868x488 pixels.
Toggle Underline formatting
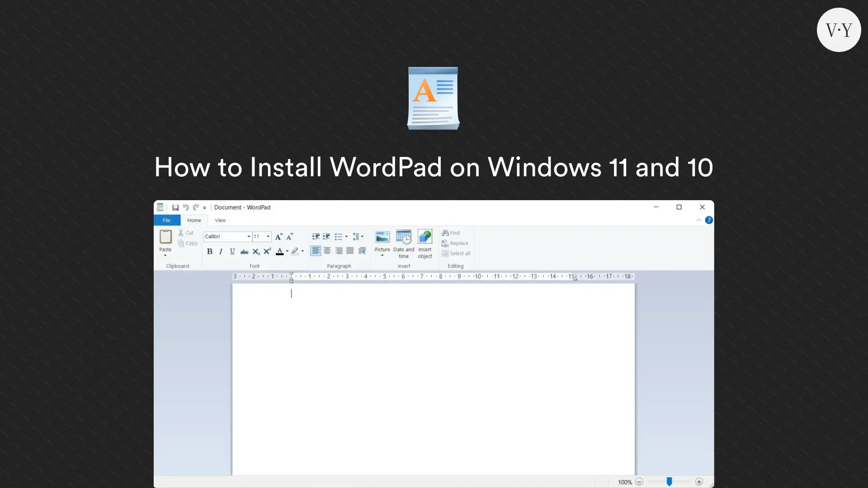click(x=232, y=251)
